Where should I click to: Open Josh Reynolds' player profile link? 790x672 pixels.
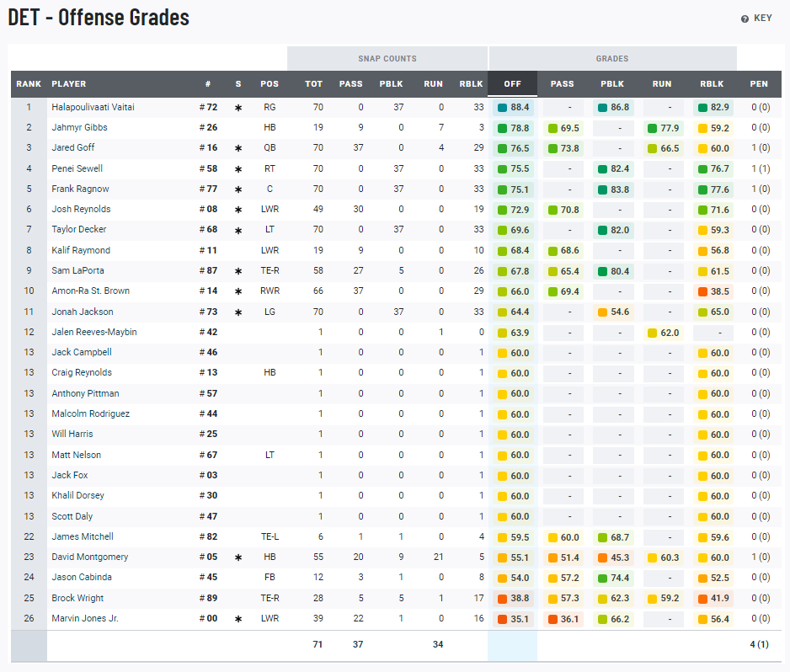coord(81,209)
